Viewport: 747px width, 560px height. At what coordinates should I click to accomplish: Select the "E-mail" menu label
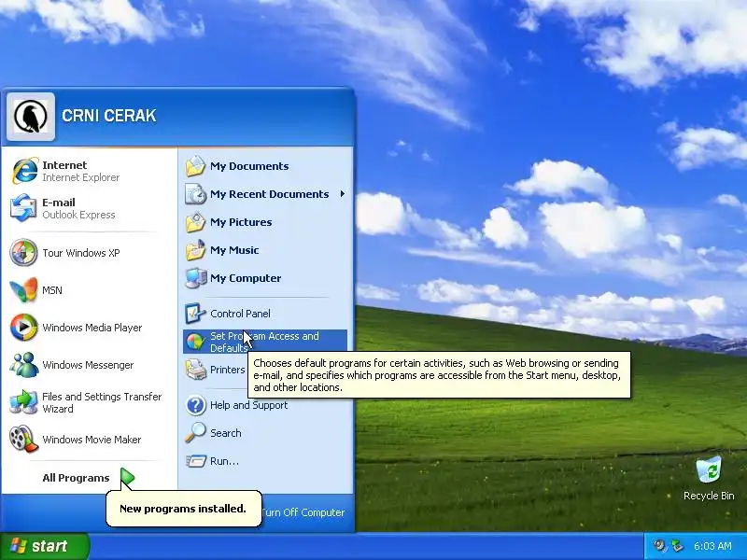(59, 203)
